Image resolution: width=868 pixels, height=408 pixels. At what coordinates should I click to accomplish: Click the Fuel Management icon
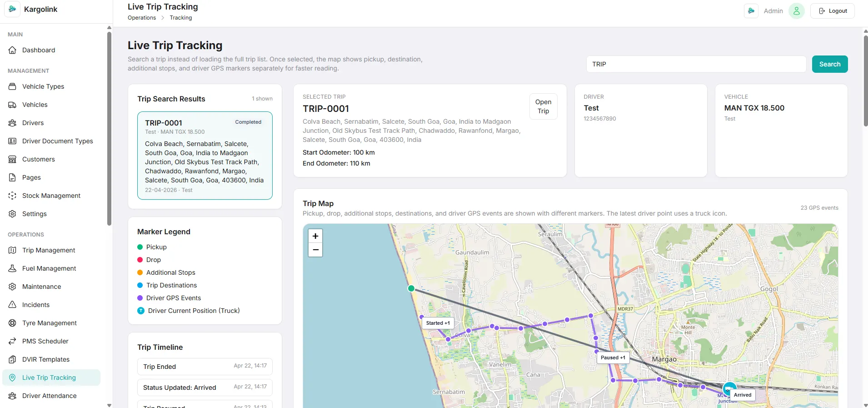[12, 268]
